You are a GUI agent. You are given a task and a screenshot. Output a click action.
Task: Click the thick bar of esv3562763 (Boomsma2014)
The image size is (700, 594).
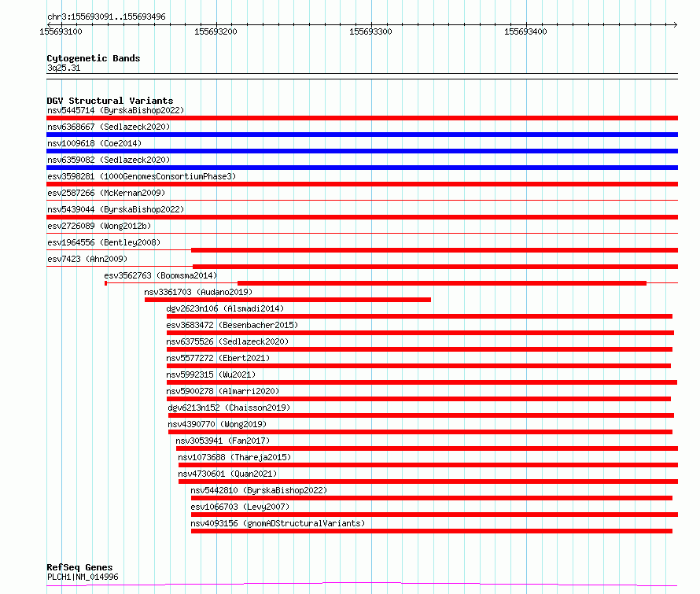442,283
